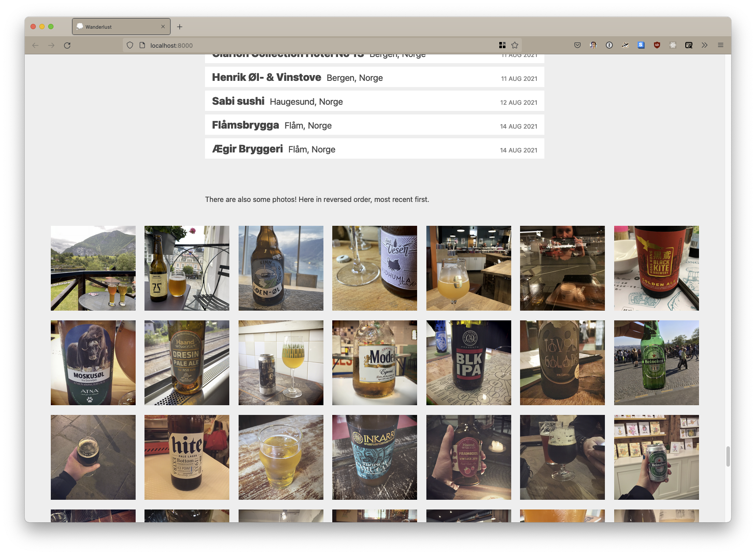Image resolution: width=756 pixels, height=555 pixels.
Task: Open a new browser tab
Action: click(x=179, y=27)
